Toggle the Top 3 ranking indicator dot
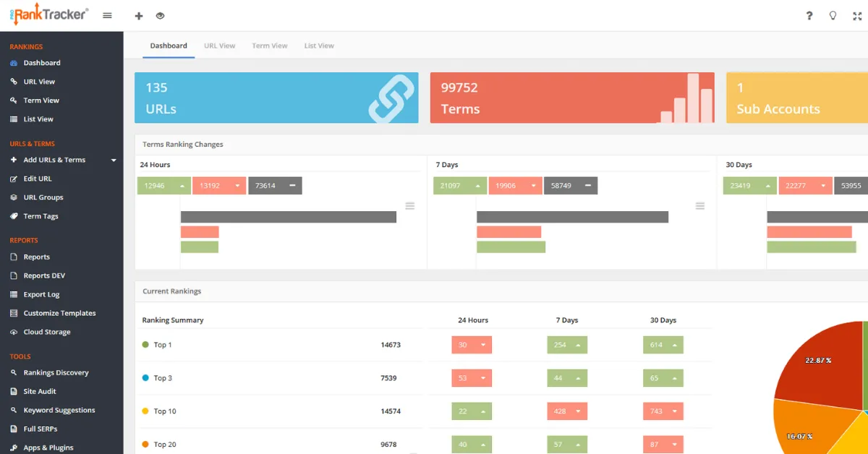868x454 pixels. tap(145, 378)
